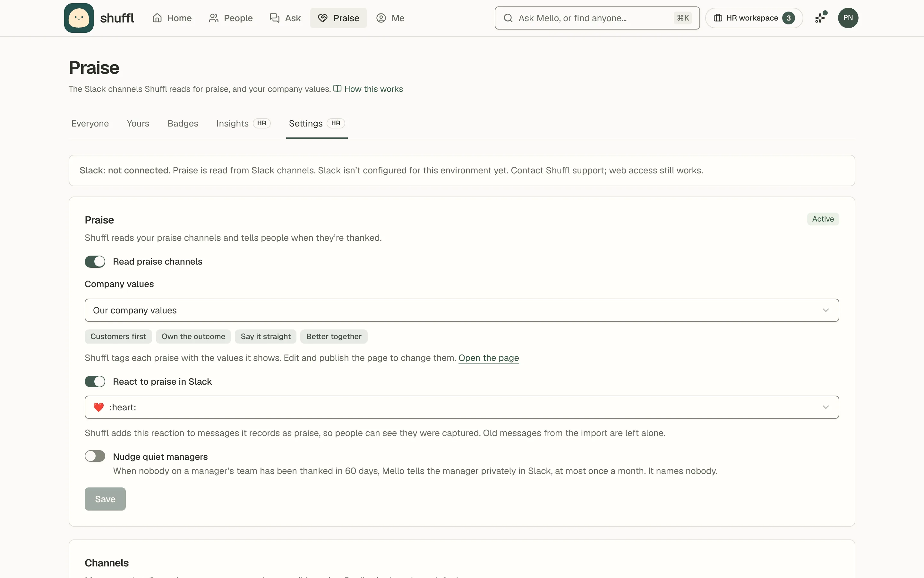Click the HR workspace button
924x578 pixels.
[754, 18]
